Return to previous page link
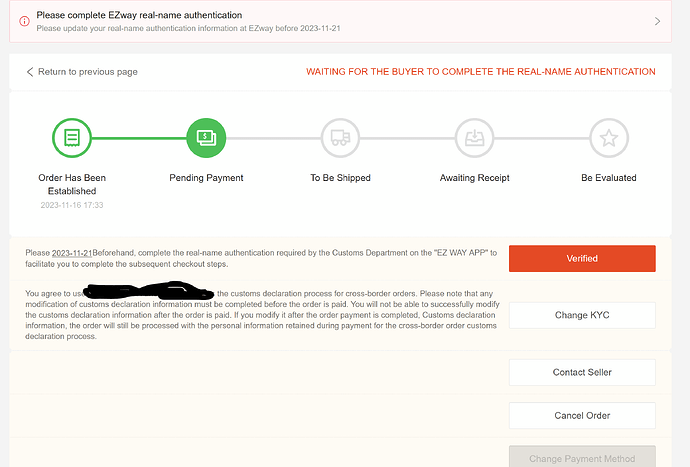The height and width of the screenshot is (467, 690). pyautogui.click(x=87, y=72)
